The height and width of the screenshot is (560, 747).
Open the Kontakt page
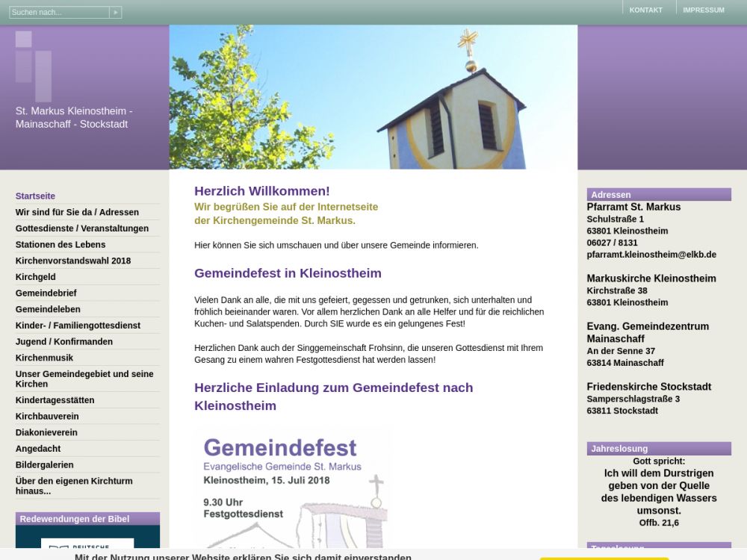pyautogui.click(x=645, y=10)
